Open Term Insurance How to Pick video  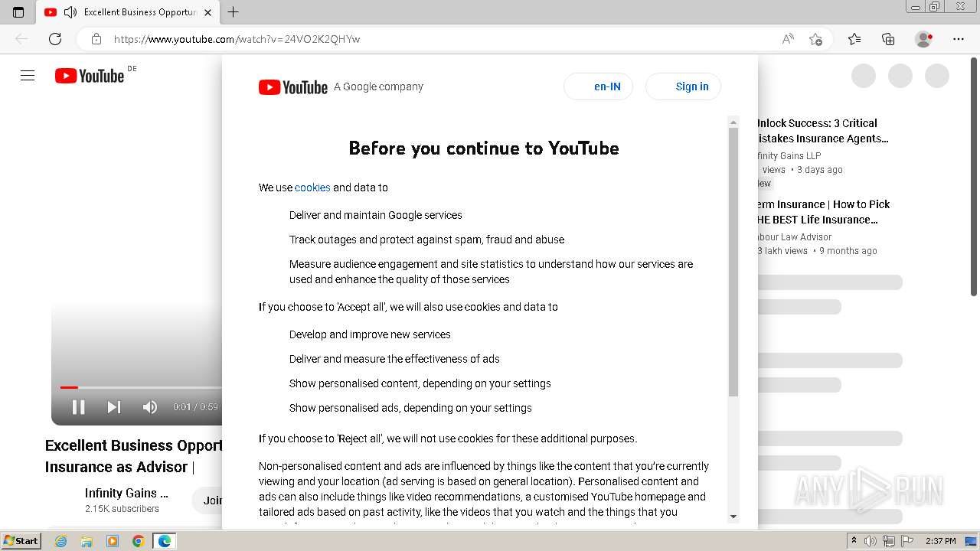pos(823,212)
